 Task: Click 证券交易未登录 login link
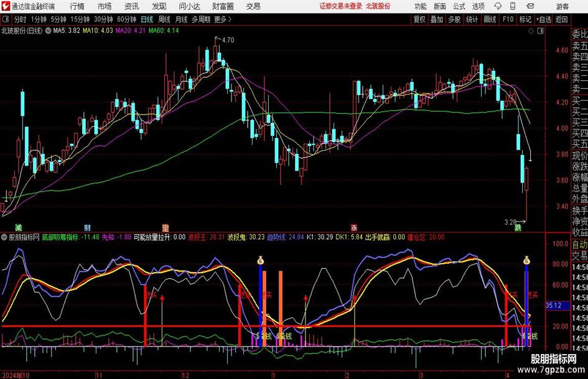pos(341,6)
